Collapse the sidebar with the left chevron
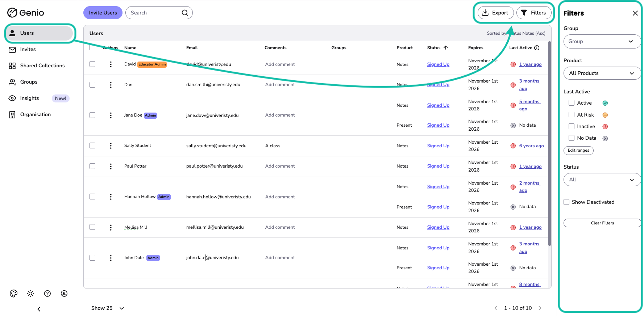This screenshot has height=316, width=644. click(x=39, y=309)
